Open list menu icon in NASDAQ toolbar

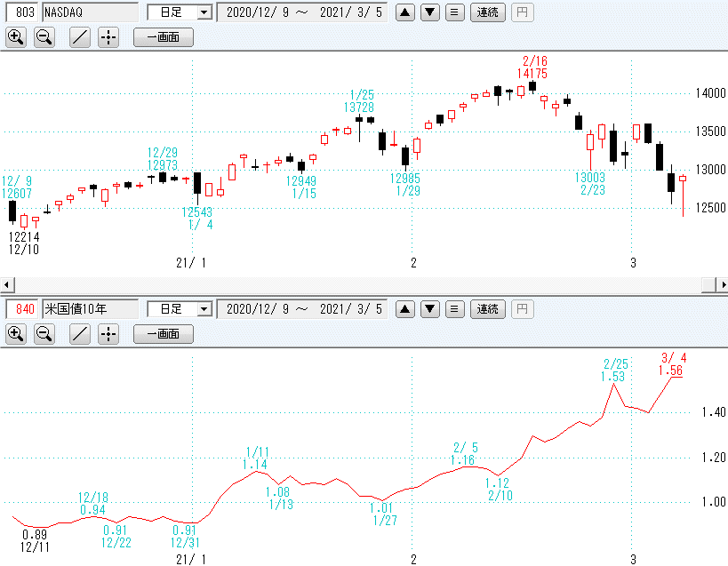coord(454,12)
